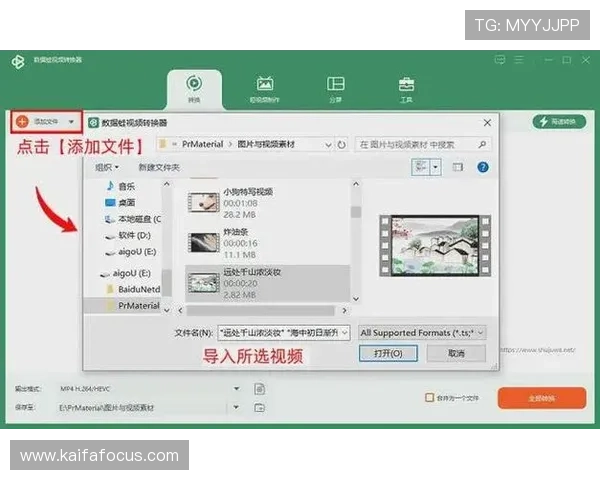Open the save folder icon
Viewport: 600px width, 480px height.
259,408
